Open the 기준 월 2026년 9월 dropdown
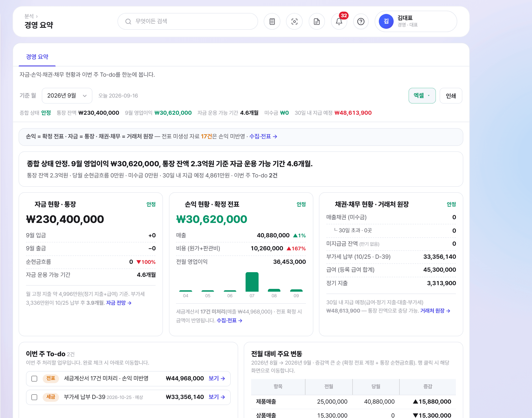532x418 pixels. (x=67, y=96)
